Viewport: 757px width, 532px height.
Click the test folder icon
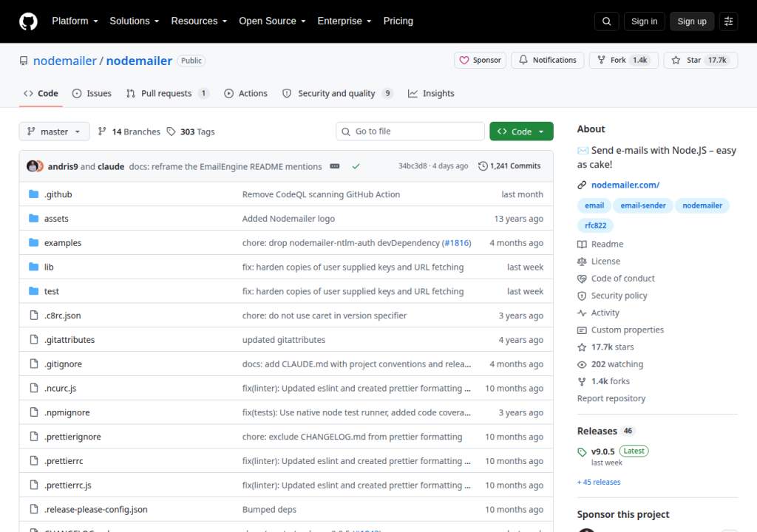(34, 290)
